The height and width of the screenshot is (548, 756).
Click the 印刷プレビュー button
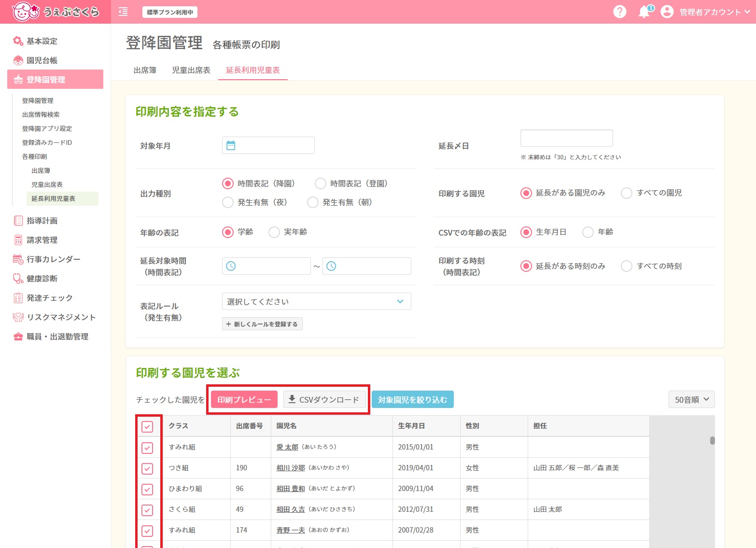(x=244, y=399)
